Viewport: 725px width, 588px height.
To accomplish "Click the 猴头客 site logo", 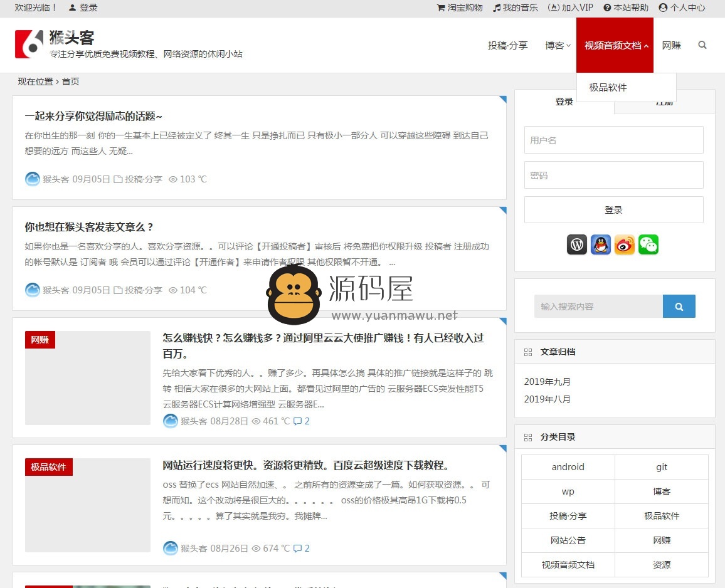I will tap(29, 45).
